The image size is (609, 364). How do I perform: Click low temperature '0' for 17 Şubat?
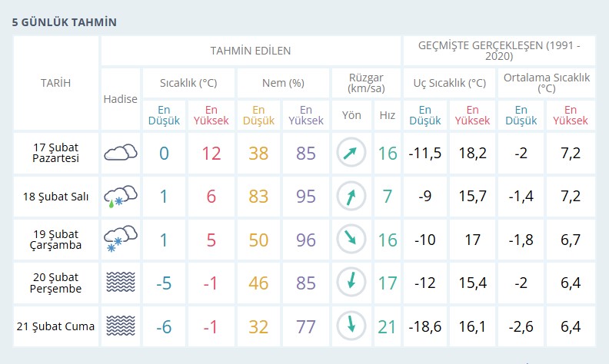tap(164, 154)
